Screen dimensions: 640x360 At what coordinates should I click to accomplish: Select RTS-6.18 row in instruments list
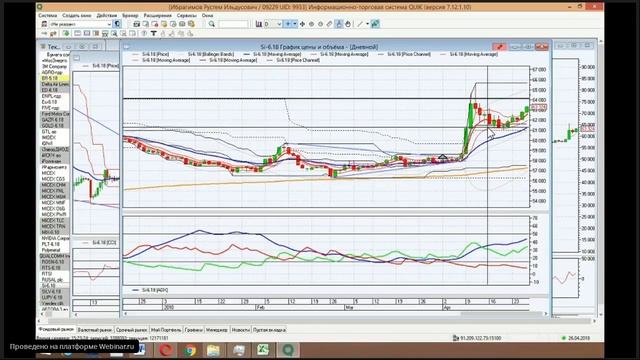click(x=55, y=268)
